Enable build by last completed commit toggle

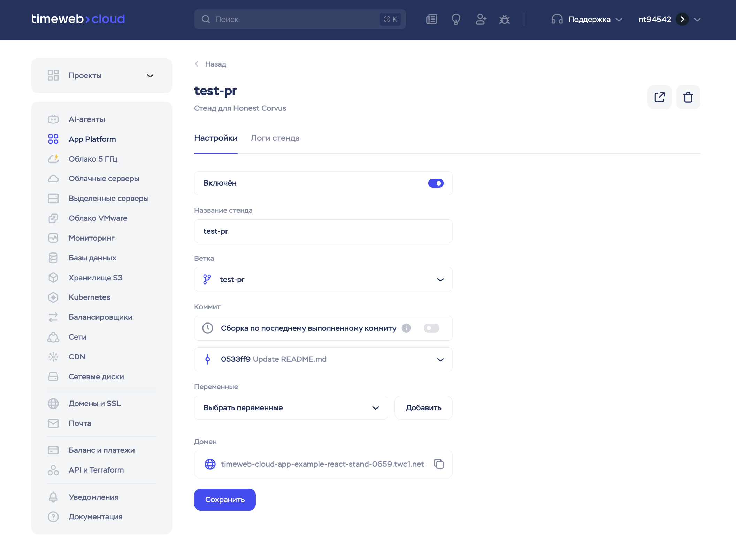(431, 328)
